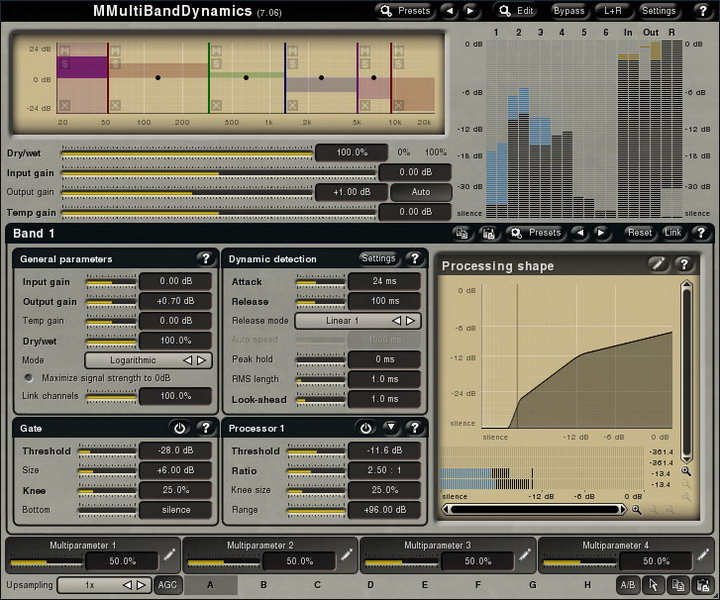Click the gate Threshold slider

[105, 452]
